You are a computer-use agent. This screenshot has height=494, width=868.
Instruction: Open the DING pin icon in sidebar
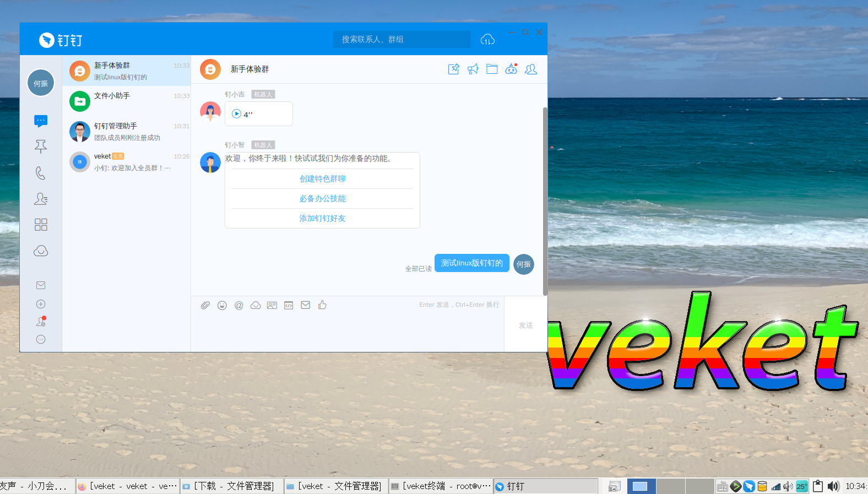click(x=41, y=146)
